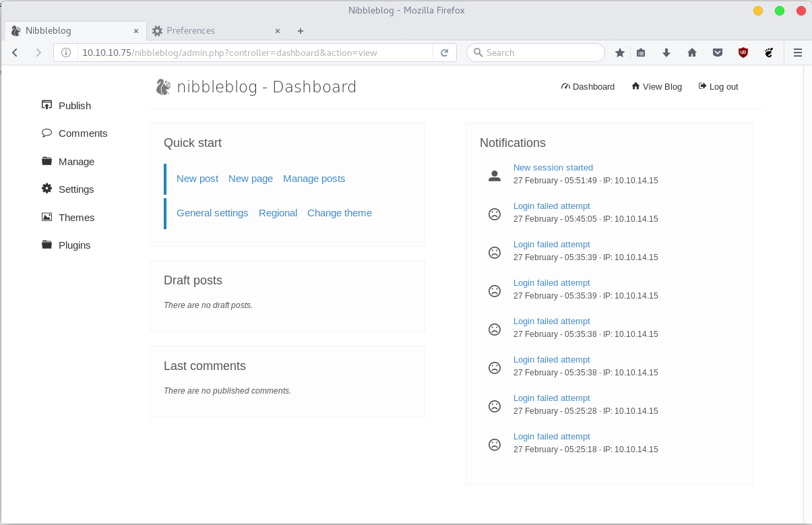Open Plugins in the sidebar
812x525 pixels.
point(74,245)
